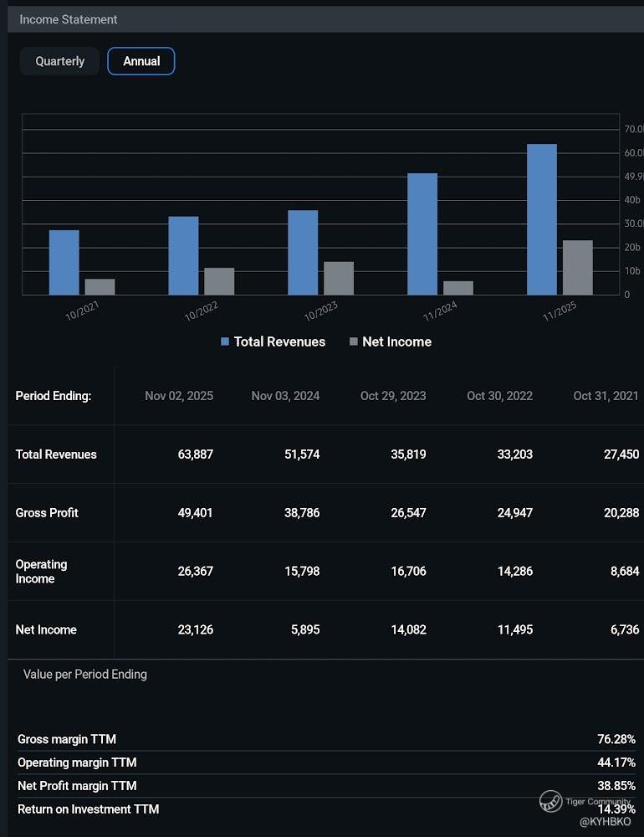Click the Total Revenues legend label
The height and width of the screenshot is (837, 644).
(279, 341)
